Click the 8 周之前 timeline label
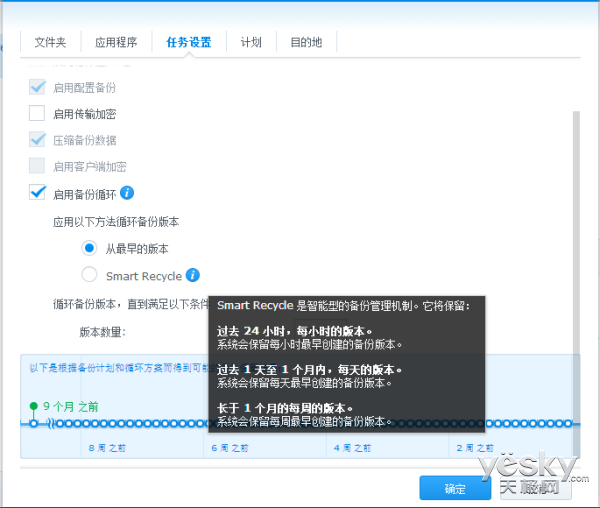Image resolution: width=600 pixels, height=508 pixels. (105, 448)
